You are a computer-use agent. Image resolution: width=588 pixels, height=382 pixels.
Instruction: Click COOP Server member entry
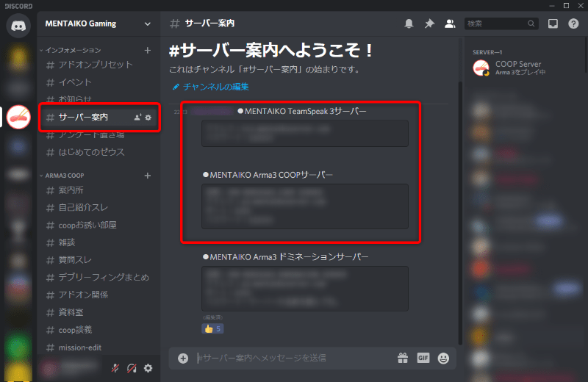point(525,68)
